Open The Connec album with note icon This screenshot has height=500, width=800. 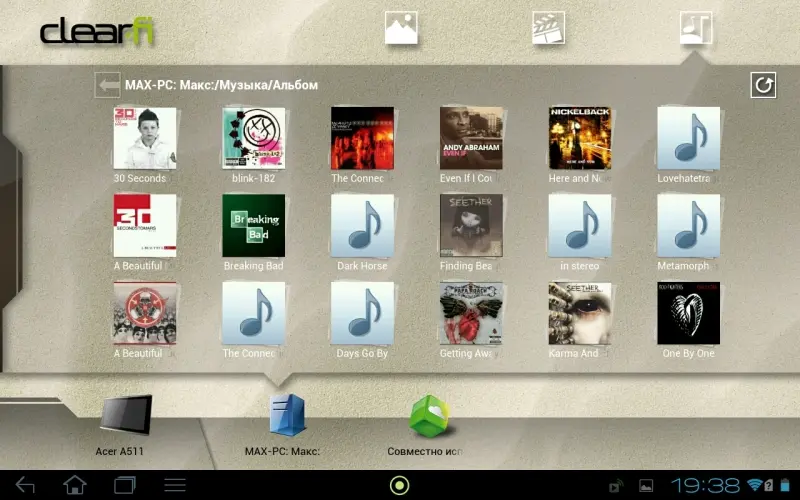tap(254, 313)
